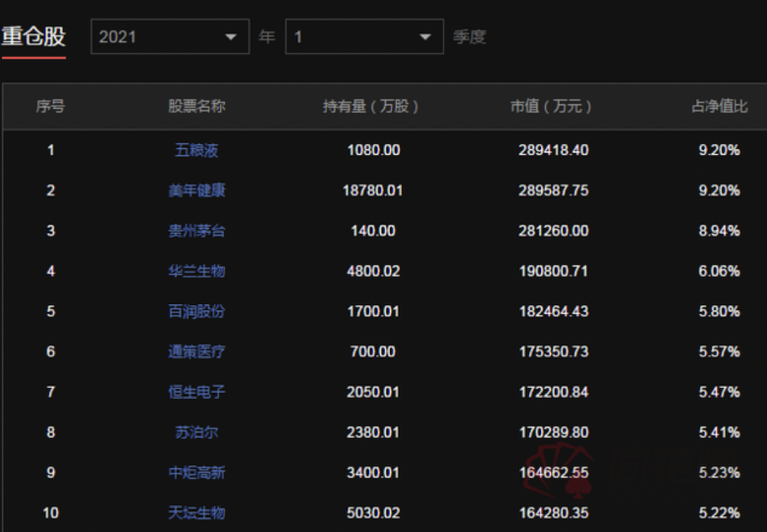Open the 苏泊尔 stock link
The image size is (767, 532).
[197, 433]
